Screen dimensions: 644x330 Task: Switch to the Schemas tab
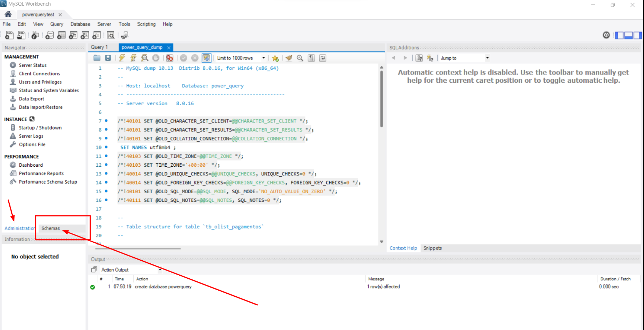tap(51, 228)
